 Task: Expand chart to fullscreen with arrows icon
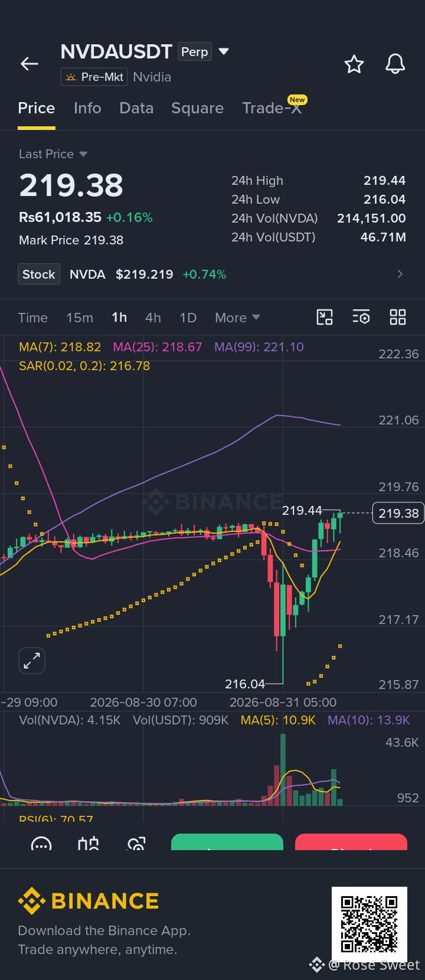32,661
